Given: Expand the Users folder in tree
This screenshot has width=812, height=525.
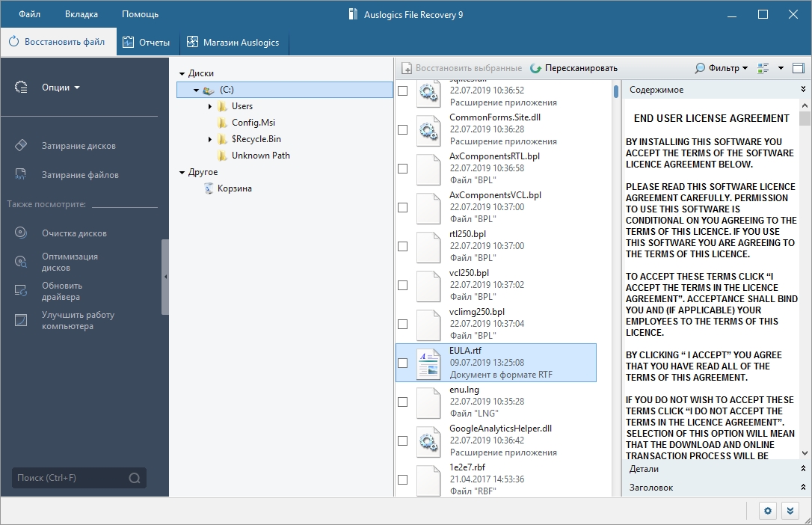Looking at the screenshot, I should click(x=210, y=106).
